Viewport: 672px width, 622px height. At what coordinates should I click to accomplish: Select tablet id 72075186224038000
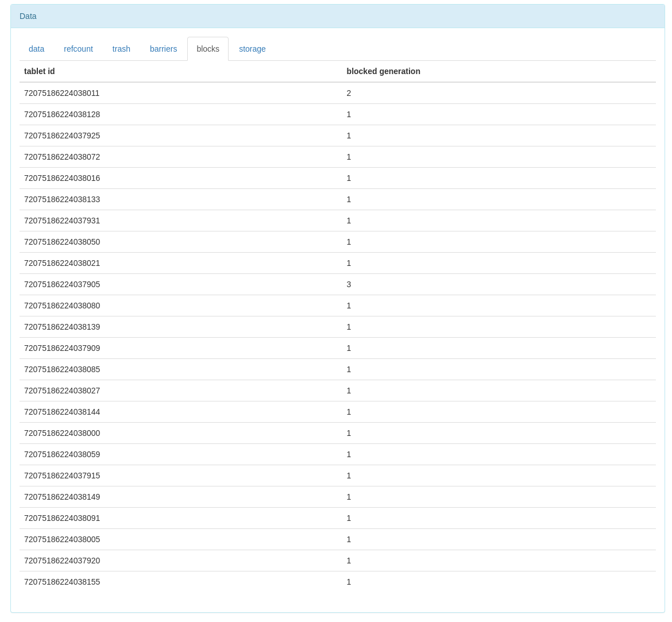(62, 433)
